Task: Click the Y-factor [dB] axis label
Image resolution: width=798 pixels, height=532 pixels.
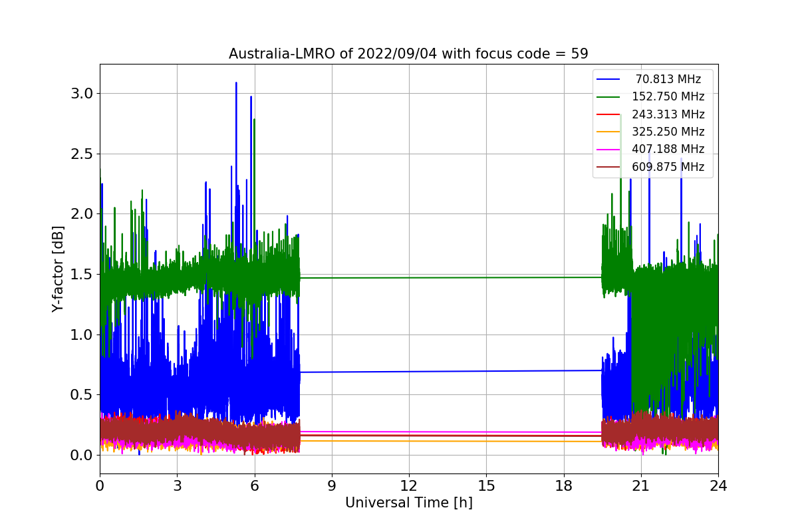Action: click(x=59, y=269)
